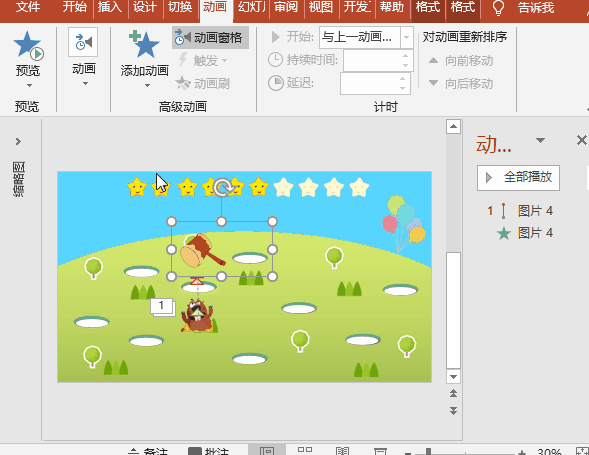
Task: Open the Trigger dropdown
Action: pyautogui.click(x=203, y=60)
